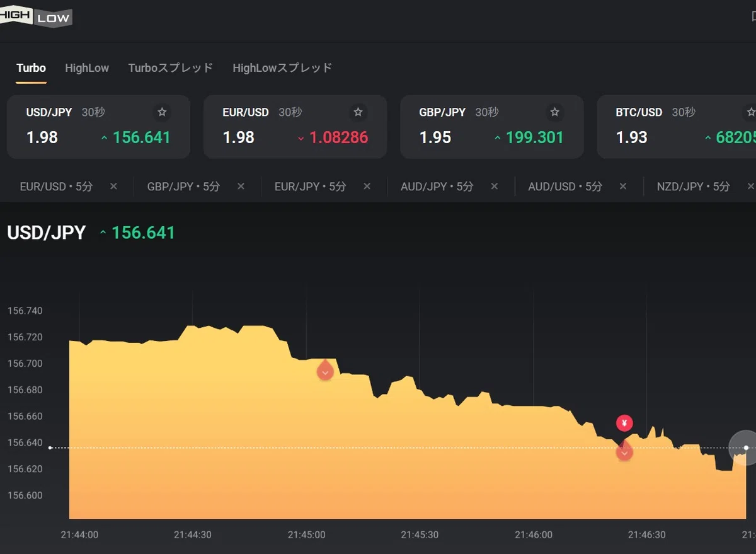Select the low-entry marker near 21:45:00
The height and width of the screenshot is (554, 756).
[x=325, y=371]
